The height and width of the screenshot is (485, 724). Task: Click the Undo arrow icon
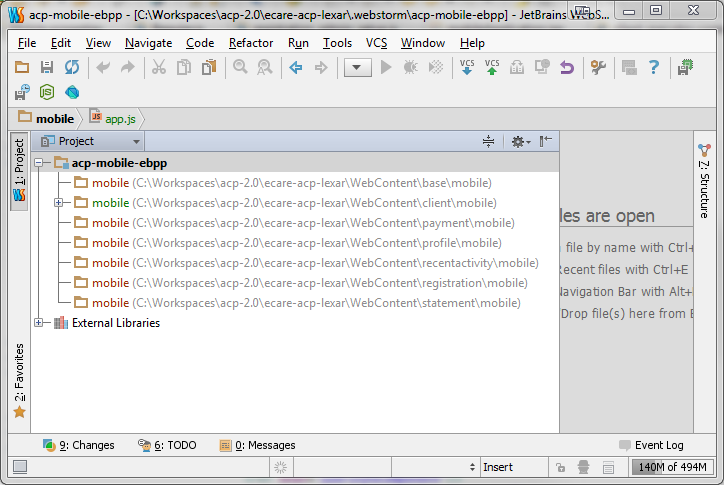pyautogui.click(x=103, y=67)
